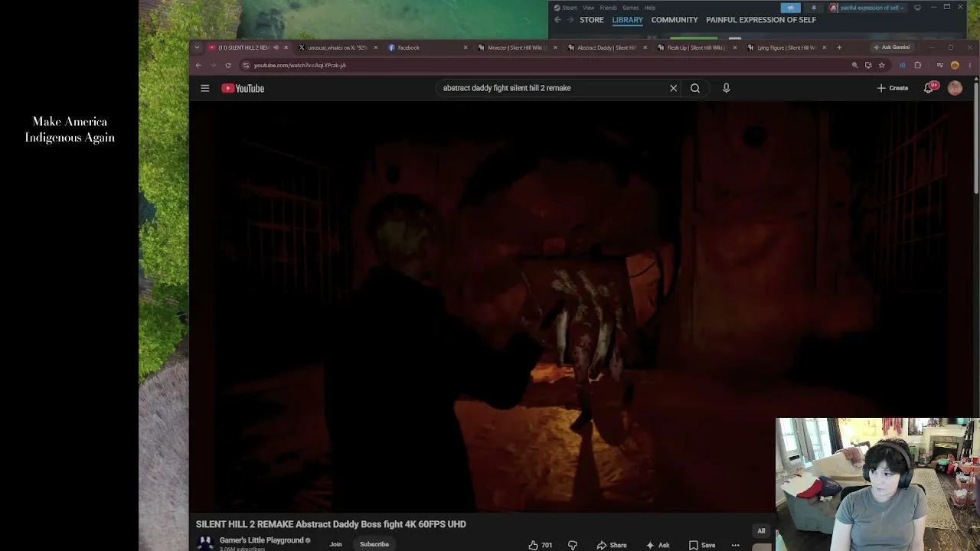The width and height of the screenshot is (980, 551).
Task: Go back in the Chrome browser
Action: coord(198,65)
